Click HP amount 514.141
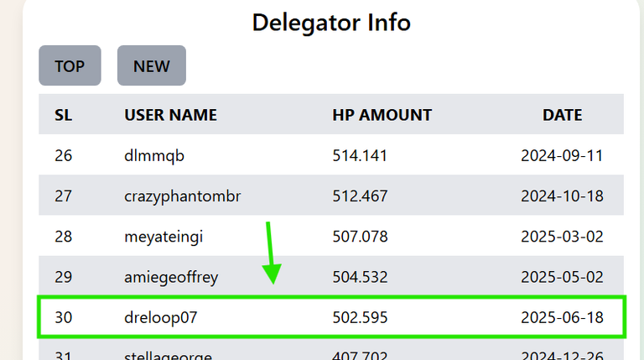Viewport: 644px width, 360px height. (360, 156)
